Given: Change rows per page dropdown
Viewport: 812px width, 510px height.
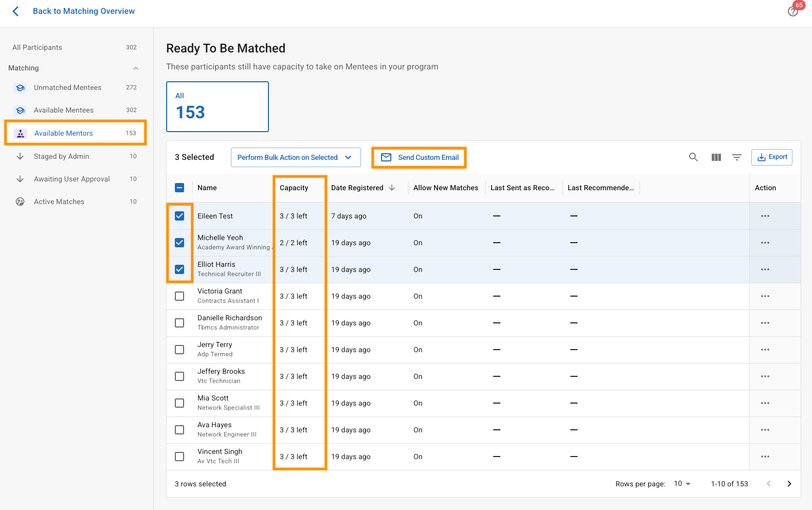Looking at the screenshot, I should [682, 484].
